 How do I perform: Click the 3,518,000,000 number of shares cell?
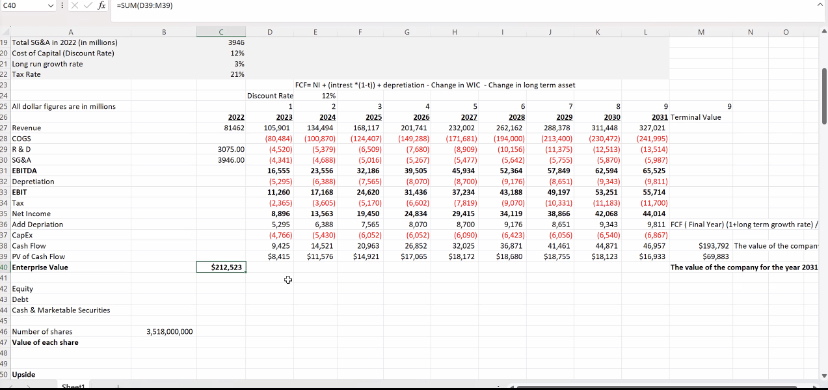pos(163,331)
